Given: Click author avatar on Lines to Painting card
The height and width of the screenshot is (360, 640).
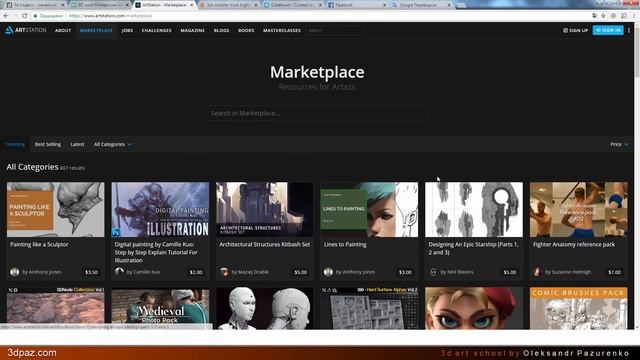Looking at the screenshot, I should (x=328, y=272).
